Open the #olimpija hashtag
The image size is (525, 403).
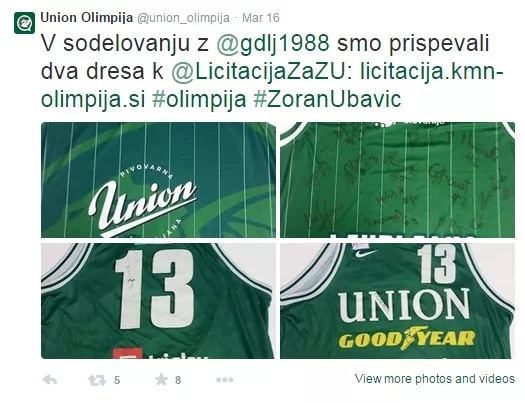(x=199, y=99)
